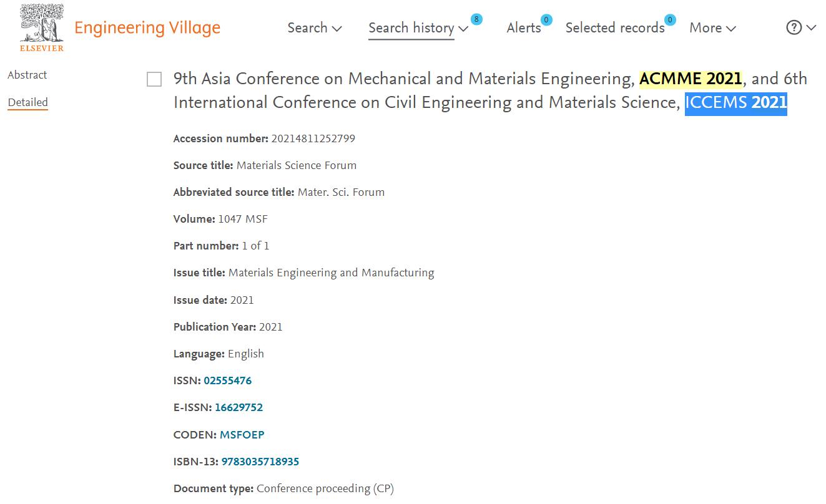Screen dimensions: 826x504
Task: Click the Search history count badge
Action: tap(476, 19)
